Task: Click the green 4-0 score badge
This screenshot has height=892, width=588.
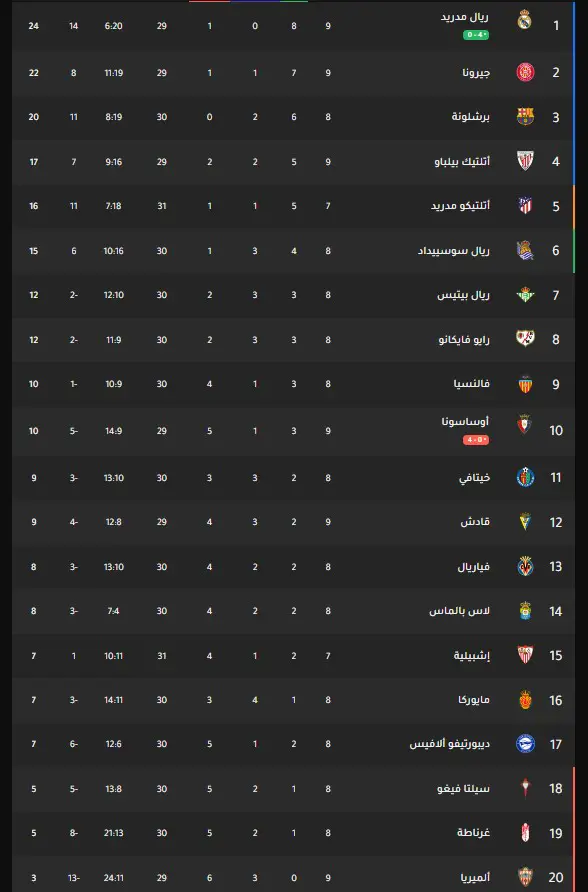Action: point(476,35)
